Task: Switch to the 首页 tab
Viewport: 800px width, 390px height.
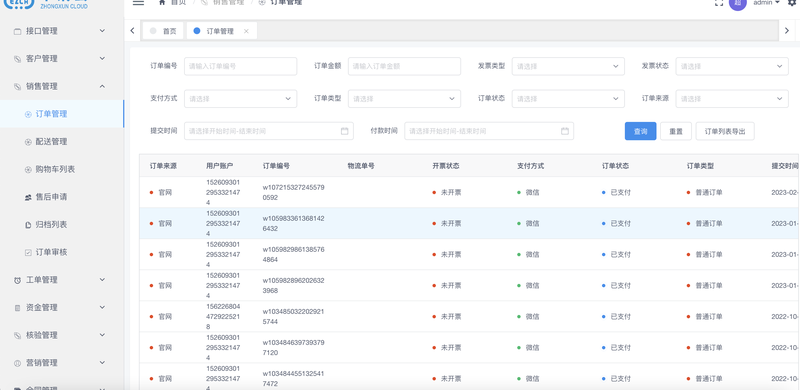Action: [163, 31]
